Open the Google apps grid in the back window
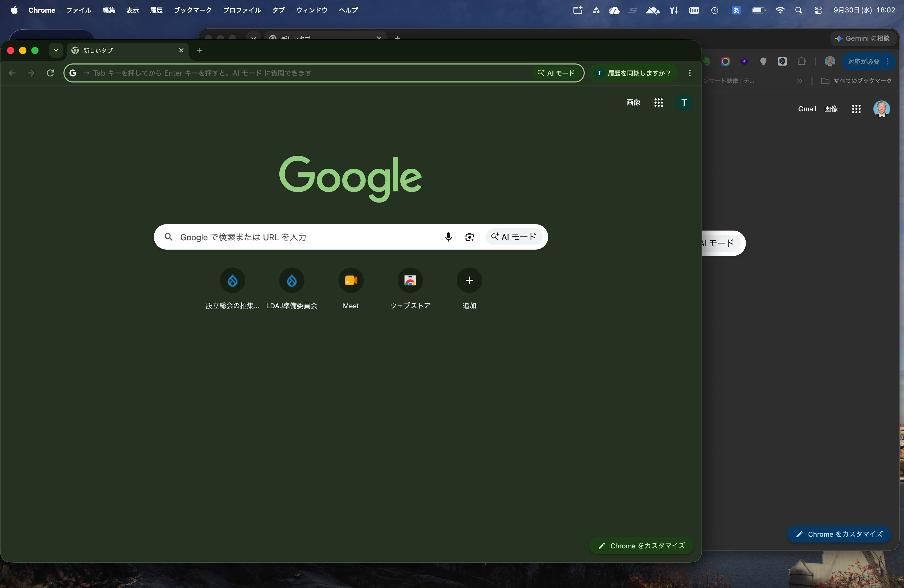The height and width of the screenshot is (588, 904). click(x=856, y=109)
